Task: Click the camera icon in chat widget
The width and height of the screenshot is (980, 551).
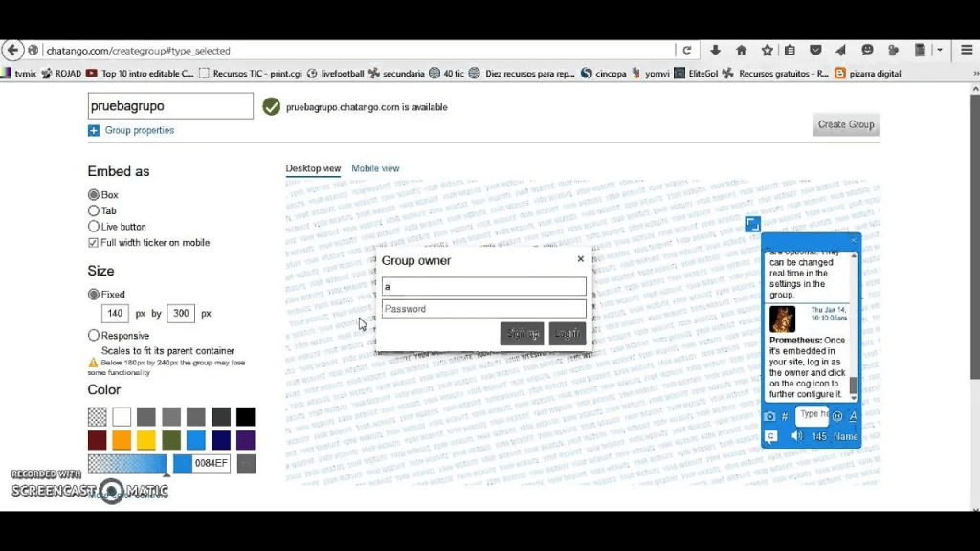Action: [x=769, y=416]
